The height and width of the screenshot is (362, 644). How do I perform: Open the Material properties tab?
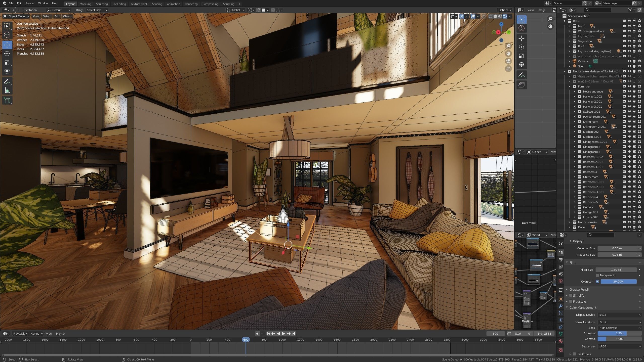(561, 341)
